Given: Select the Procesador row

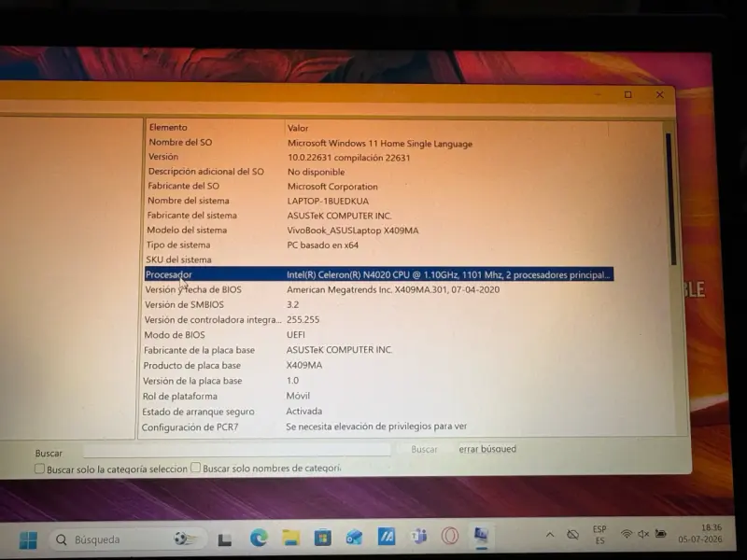Looking at the screenshot, I should pyautogui.click(x=379, y=274).
